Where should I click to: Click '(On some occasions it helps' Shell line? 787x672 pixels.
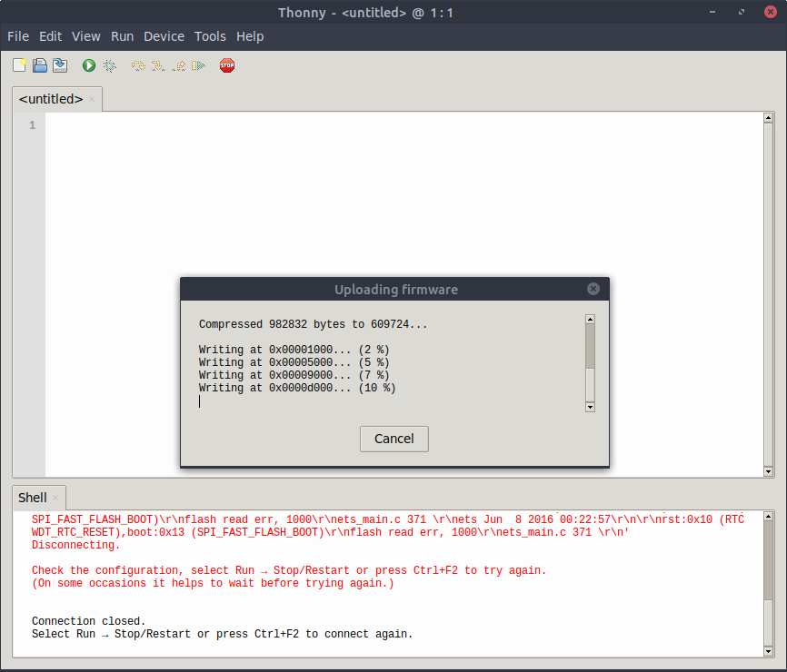pos(213,583)
